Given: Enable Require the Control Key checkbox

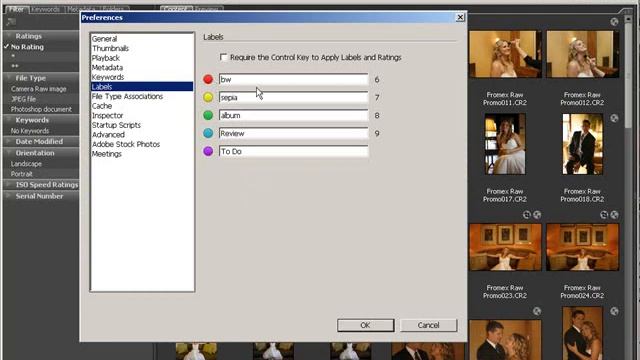Looking at the screenshot, I should click(x=223, y=57).
